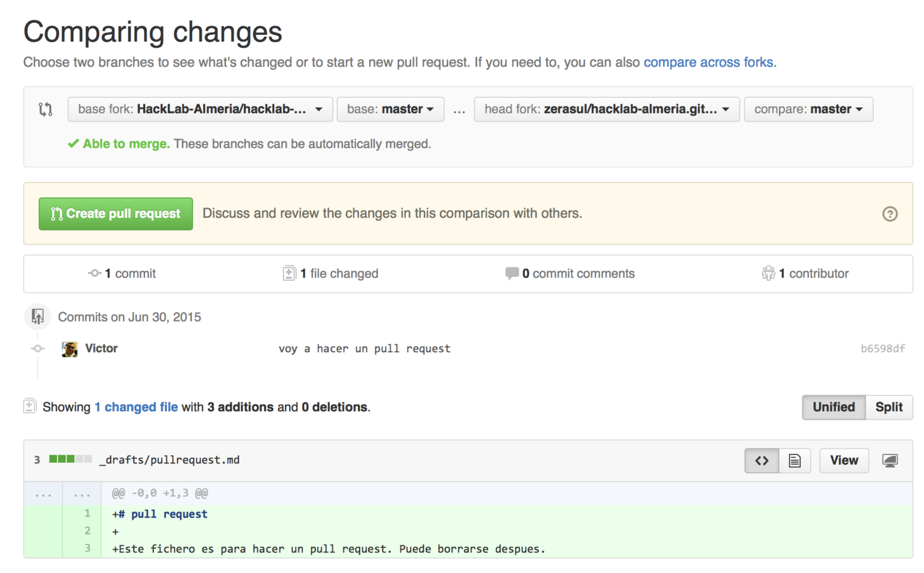Screen dimensions: 924x573
Task: Open the base: master branch dropdown
Action: point(390,110)
